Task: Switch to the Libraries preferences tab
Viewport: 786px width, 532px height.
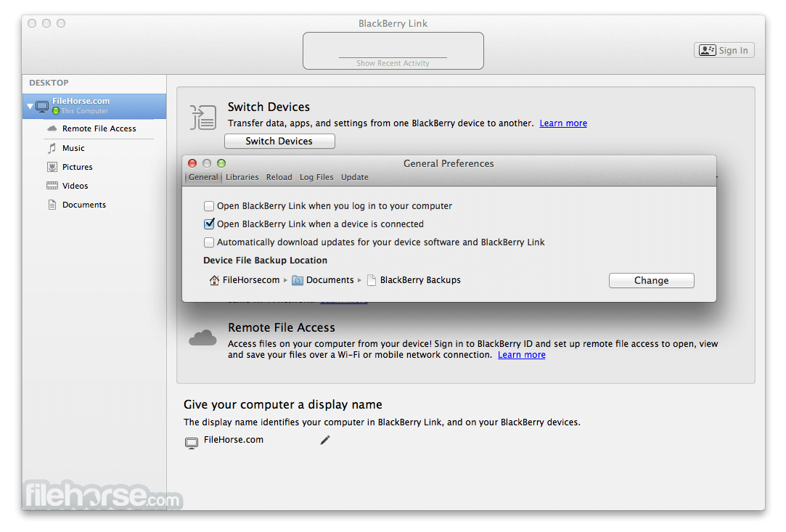Action: pos(242,177)
